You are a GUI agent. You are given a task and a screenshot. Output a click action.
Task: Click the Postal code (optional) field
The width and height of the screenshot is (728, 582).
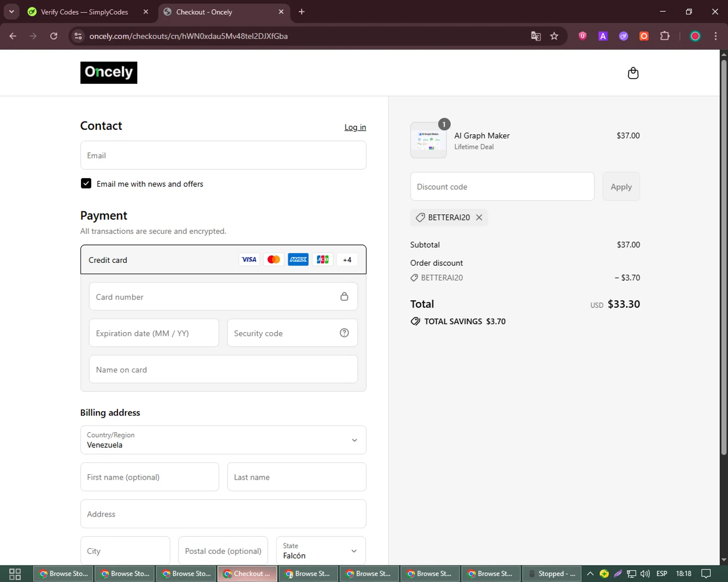(223, 550)
